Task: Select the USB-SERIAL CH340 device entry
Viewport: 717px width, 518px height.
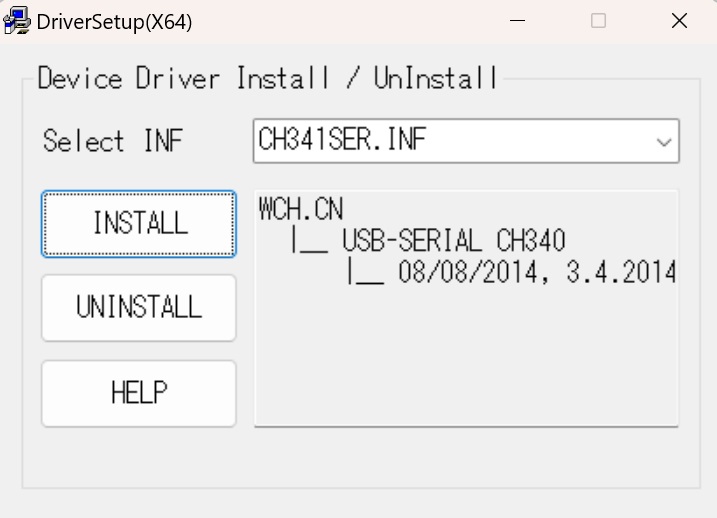Action: click(454, 240)
